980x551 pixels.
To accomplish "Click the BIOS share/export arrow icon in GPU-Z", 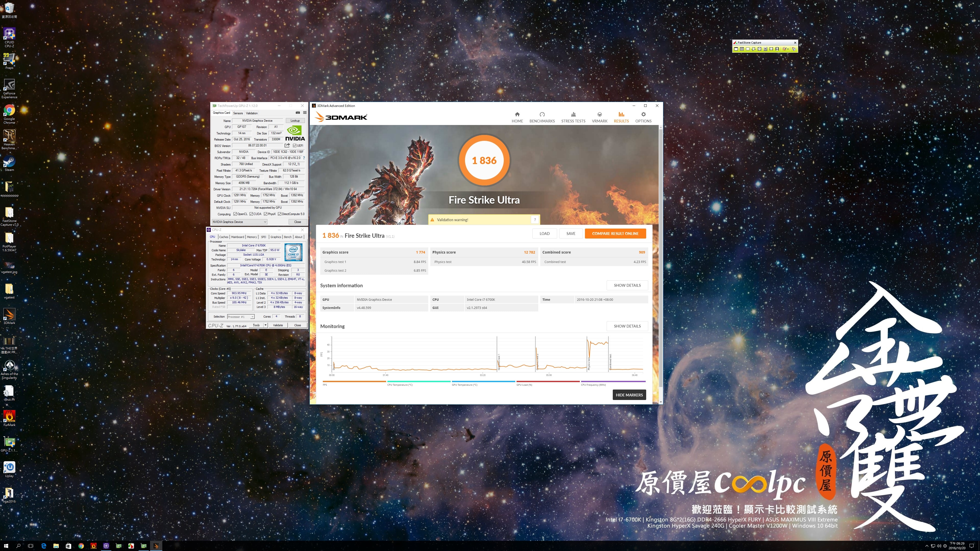I will tap(287, 145).
